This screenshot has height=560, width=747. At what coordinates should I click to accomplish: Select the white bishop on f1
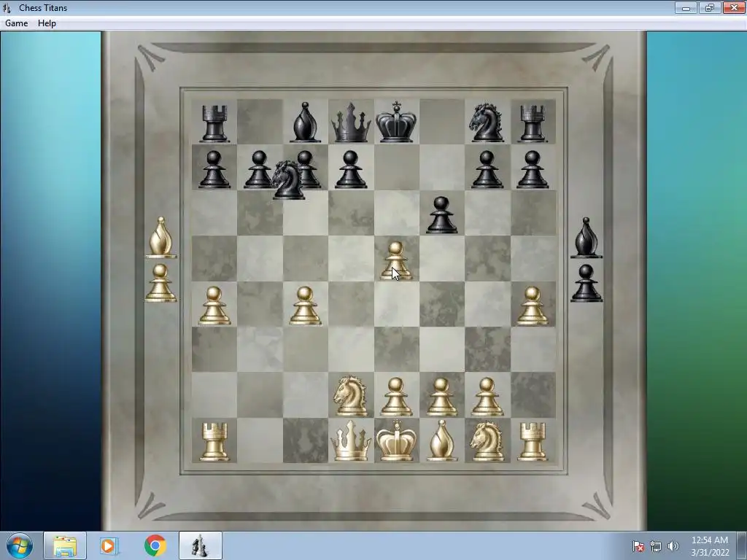click(x=441, y=440)
